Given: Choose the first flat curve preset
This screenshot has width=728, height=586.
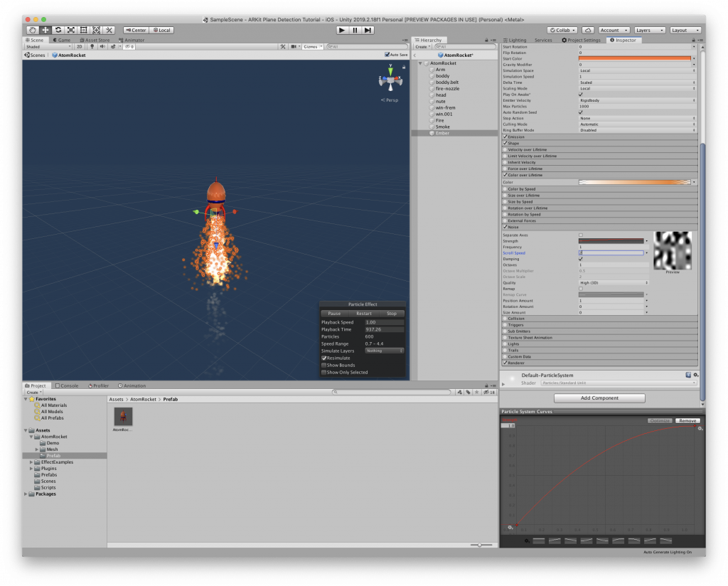Looking at the screenshot, I should [539, 540].
